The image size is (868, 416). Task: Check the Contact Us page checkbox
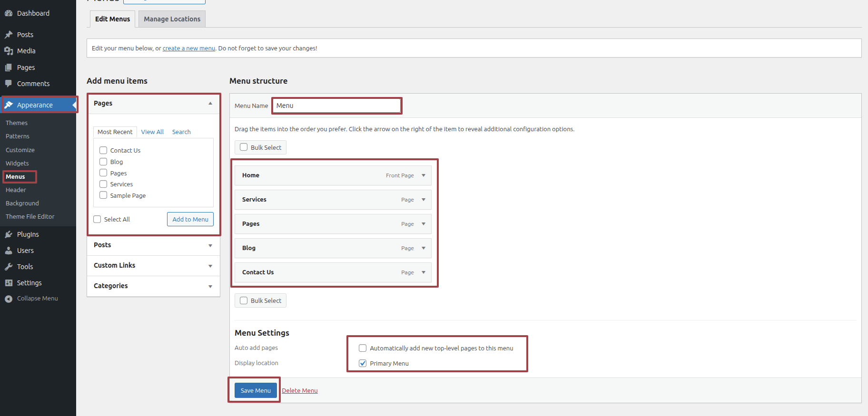(x=103, y=150)
